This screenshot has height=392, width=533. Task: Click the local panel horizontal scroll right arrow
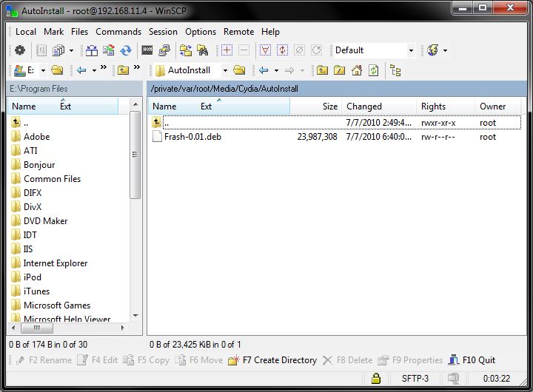pos(123,328)
